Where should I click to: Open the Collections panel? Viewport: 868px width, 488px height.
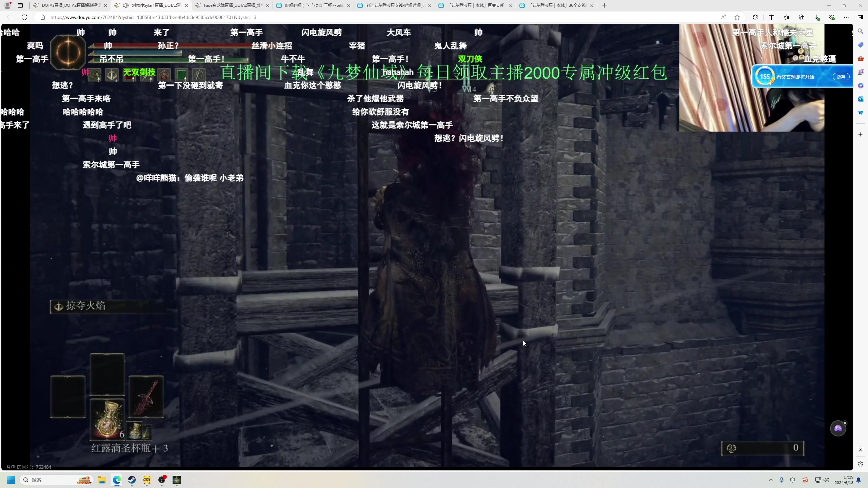(x=802, y=17)
